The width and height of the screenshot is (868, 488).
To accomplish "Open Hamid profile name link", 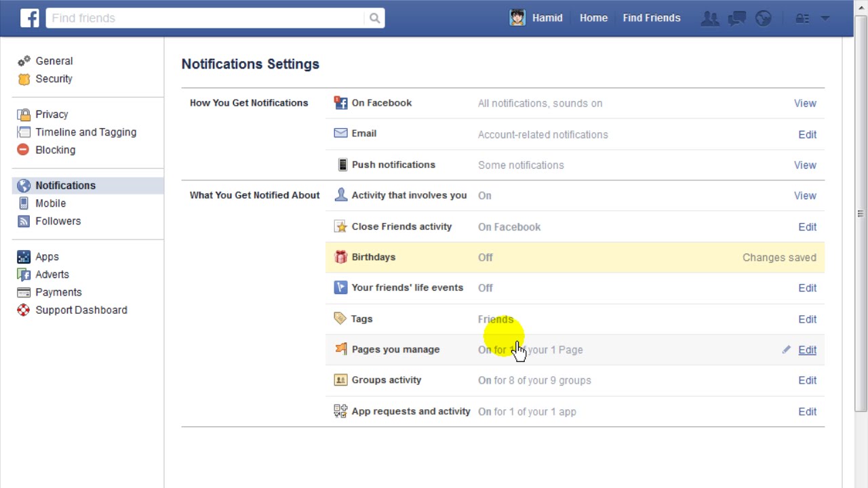I will point(547,18).
